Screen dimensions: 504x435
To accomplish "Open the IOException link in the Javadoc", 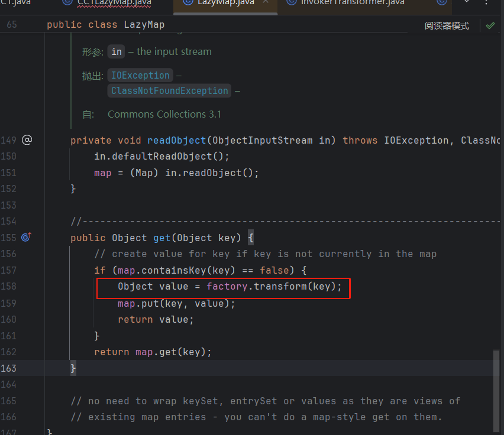I will tap(140, 76).
